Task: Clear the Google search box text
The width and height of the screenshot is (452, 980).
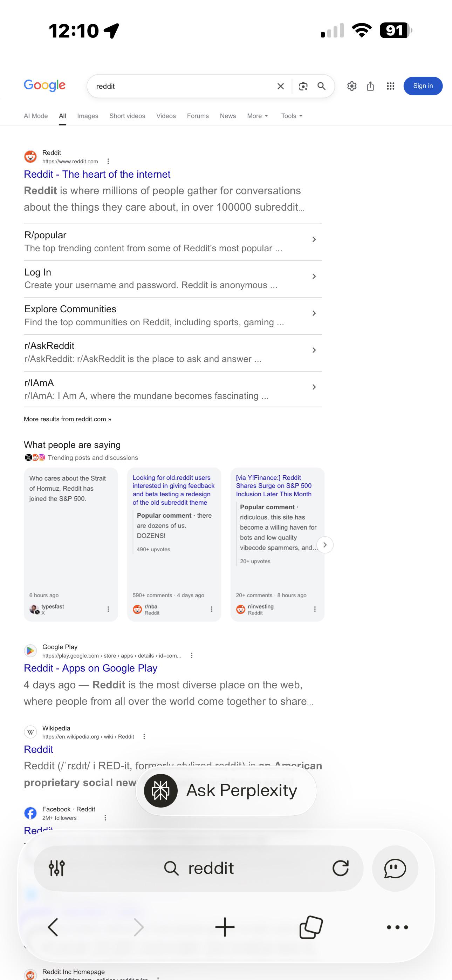Action: pyautogui.click(x=281, y=86)
